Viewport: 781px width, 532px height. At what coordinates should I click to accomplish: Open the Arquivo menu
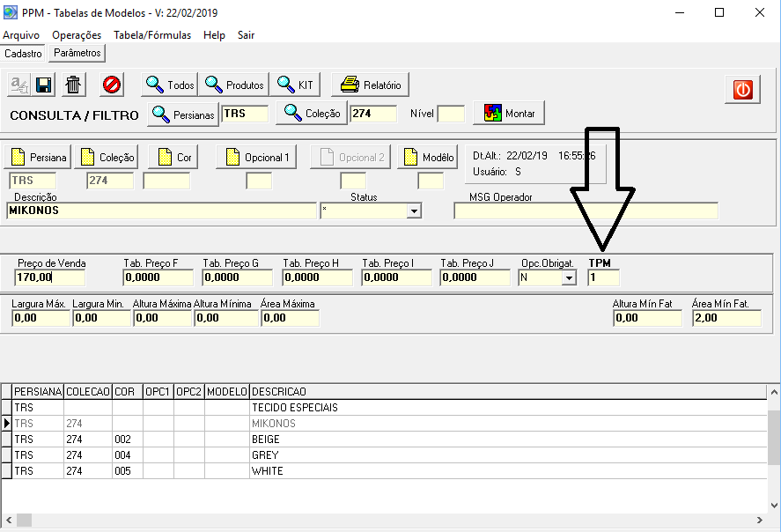(21, 35)
